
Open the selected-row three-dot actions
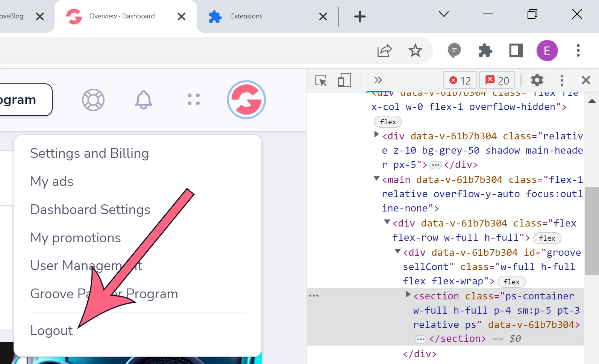click(314, 296)
